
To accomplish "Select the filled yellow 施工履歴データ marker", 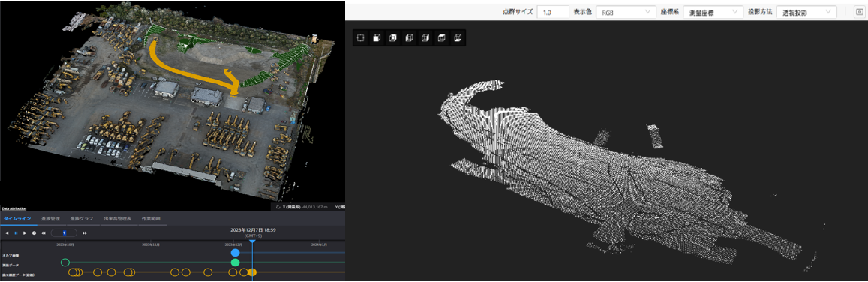I will pos(252,271).
